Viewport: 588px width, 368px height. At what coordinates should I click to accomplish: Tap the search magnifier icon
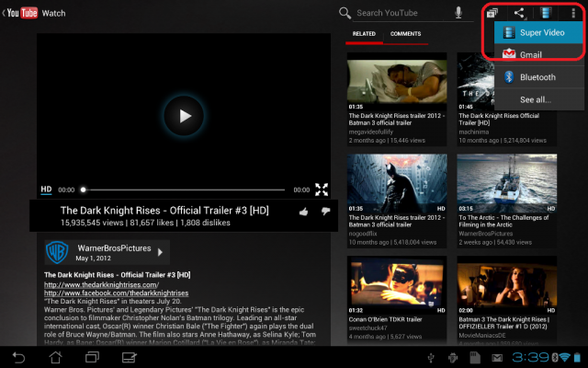click(x=345, y=13)
